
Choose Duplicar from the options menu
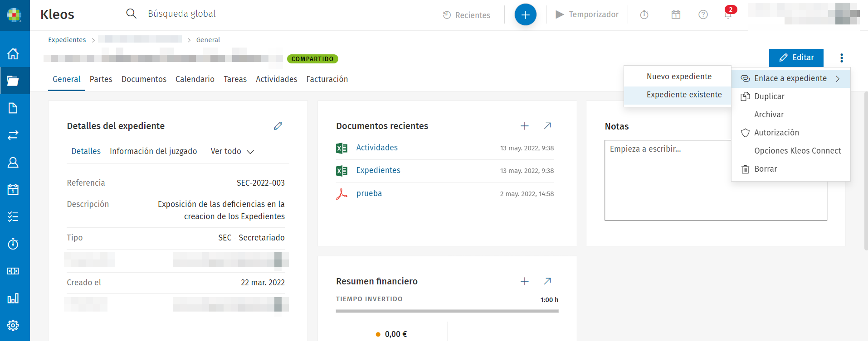(x=769, y=96)
